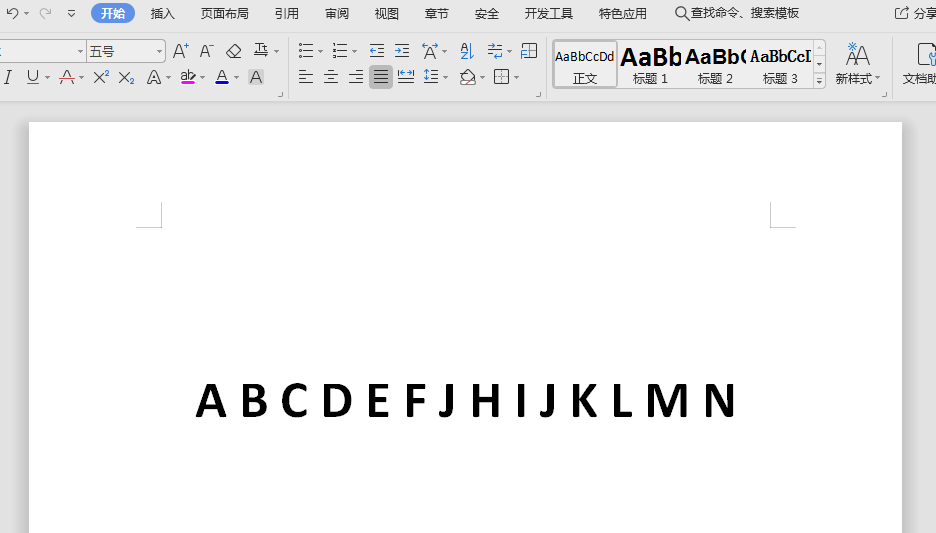
Task: Center align the text
Action: 331,77
